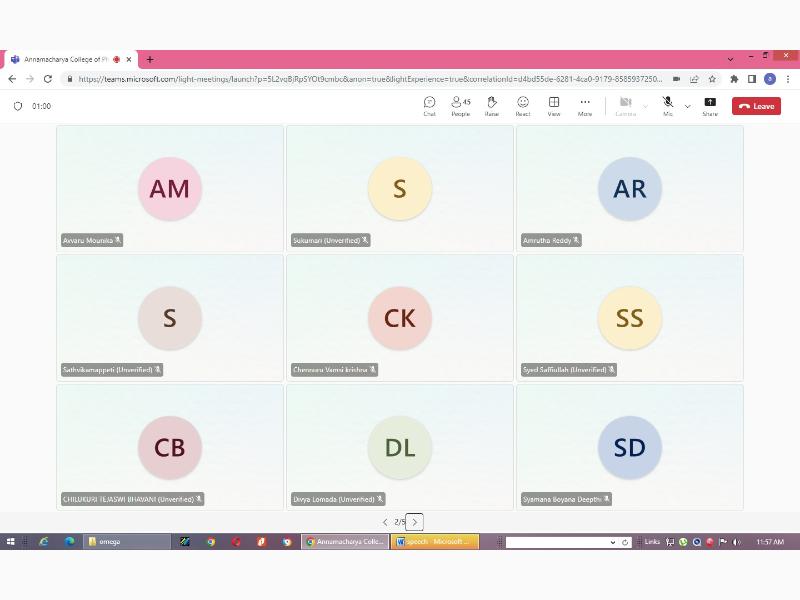
Task: Open the React emoji menu
Action: pos(522,106)
